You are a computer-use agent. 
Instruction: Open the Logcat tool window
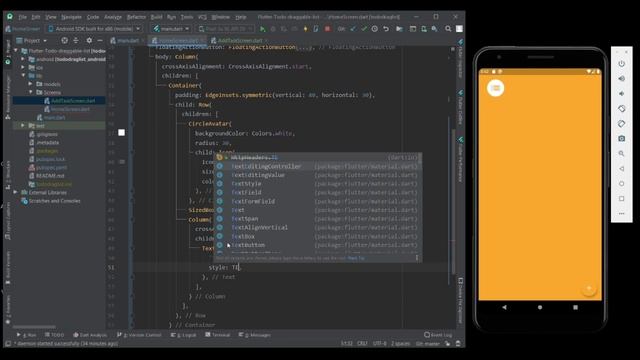pyautogui.click(x=184, y=335)
